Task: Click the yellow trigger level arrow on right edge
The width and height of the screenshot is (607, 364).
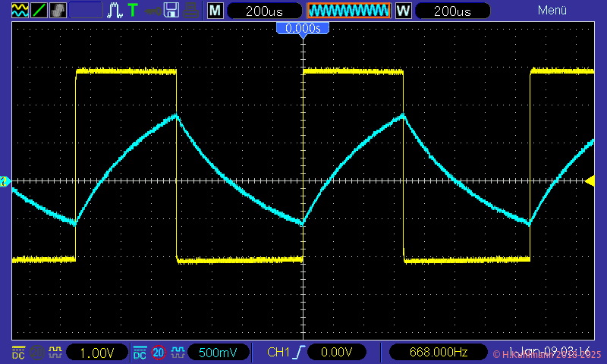Action: pyautogui.click(x=590, y=180)
